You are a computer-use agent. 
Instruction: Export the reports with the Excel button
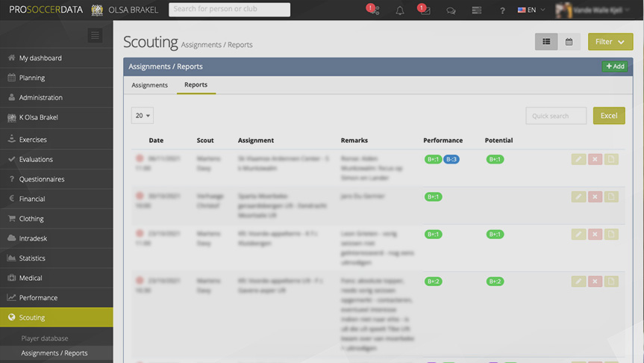click(x=609, y=116)
